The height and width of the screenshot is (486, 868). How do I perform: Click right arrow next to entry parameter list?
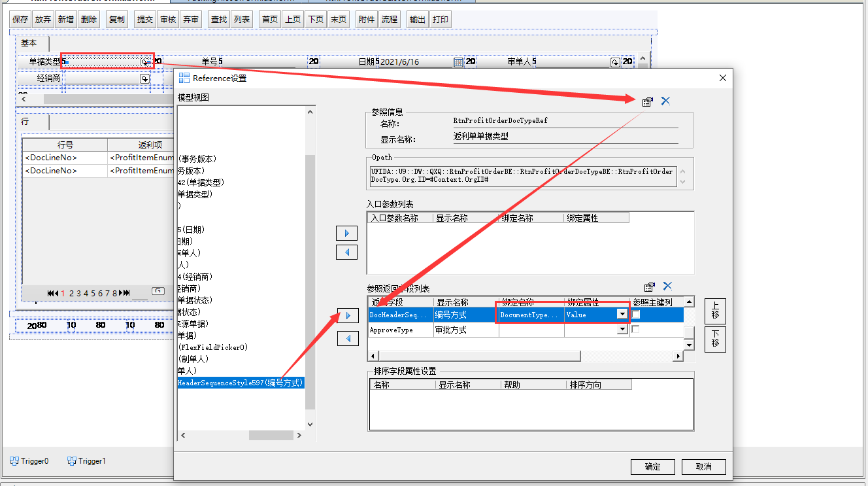coord(346,233)
